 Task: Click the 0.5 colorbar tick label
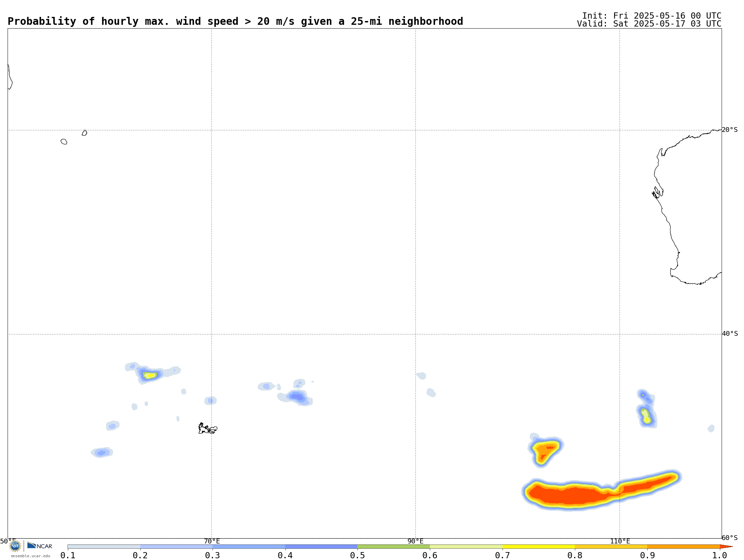(x=358, y=556)
